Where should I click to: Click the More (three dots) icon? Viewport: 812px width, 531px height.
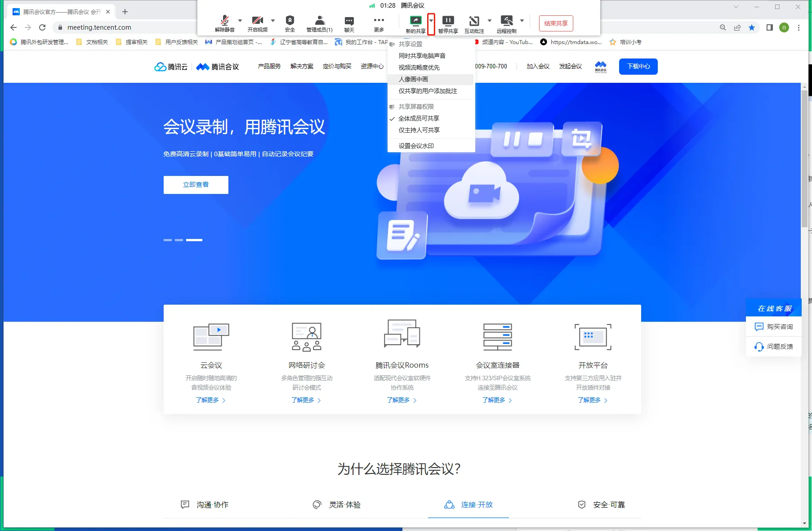[x=379, y=20]
